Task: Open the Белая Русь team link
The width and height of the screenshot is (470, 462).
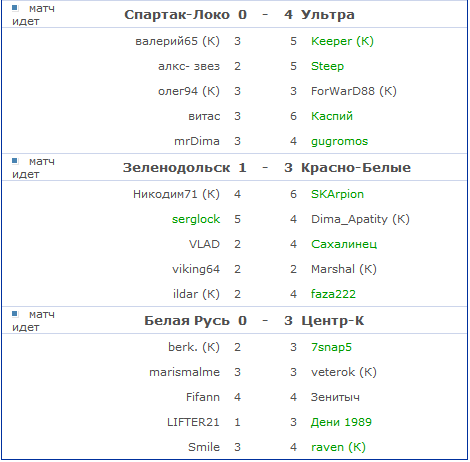Action: (187, 321)
